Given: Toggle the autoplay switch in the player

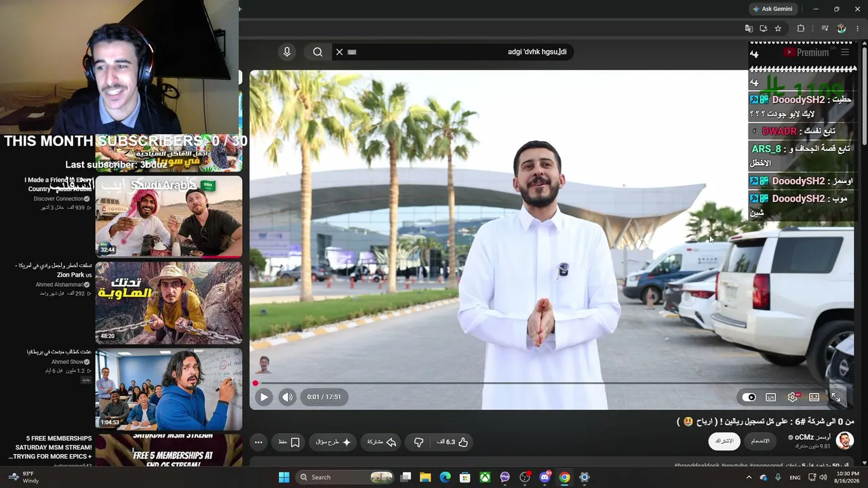Looking at the screenshot, I should (x=749, y=397).
